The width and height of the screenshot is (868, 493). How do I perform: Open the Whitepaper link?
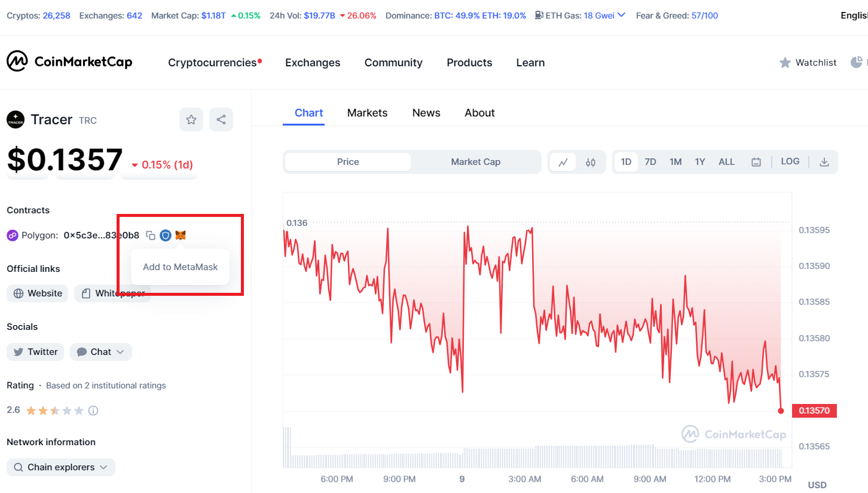(112, 293)
